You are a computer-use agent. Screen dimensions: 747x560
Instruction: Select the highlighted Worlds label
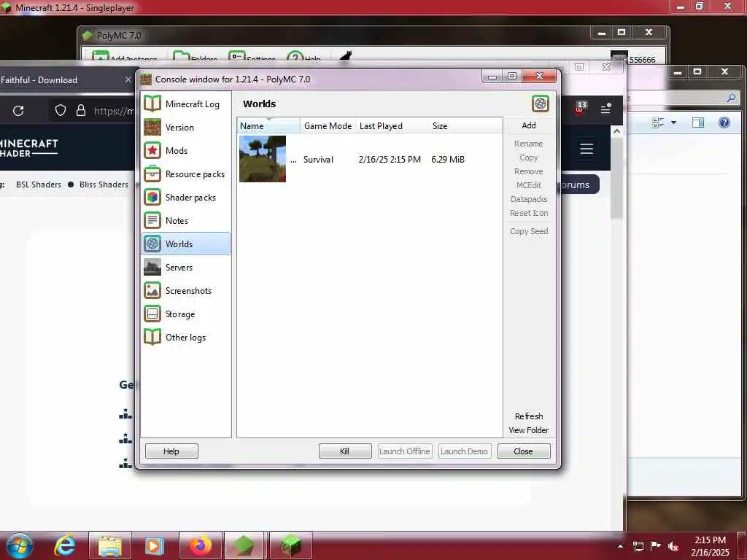pos(179,244)
